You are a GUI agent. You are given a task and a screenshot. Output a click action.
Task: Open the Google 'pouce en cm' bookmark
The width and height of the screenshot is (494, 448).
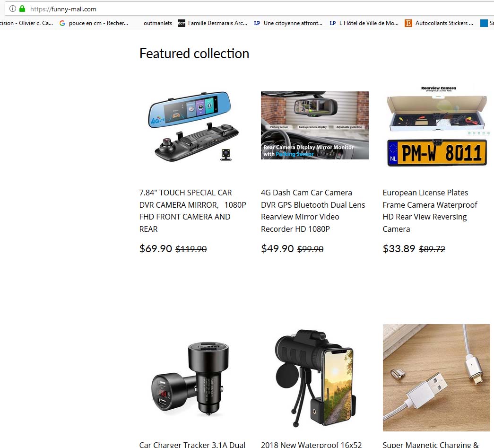pos(94,23)
